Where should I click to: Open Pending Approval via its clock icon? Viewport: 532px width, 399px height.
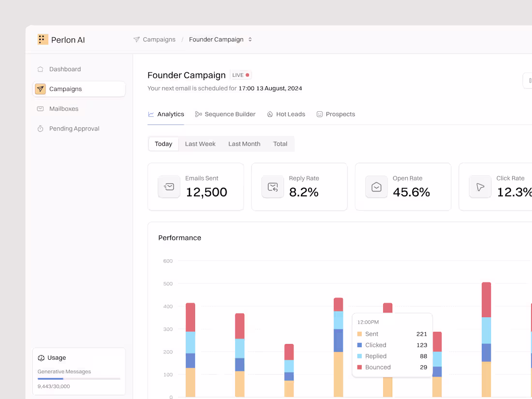(41, 129)
